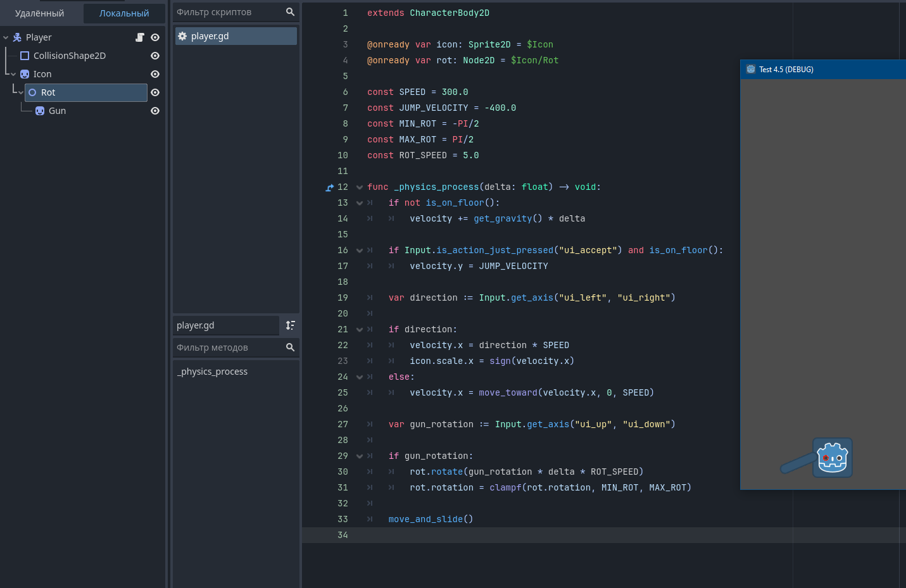Screen dimensions: 906x588
Task: Click the override arrow icon on line 12
Action: pyautogui.click(x=329, y=187)
